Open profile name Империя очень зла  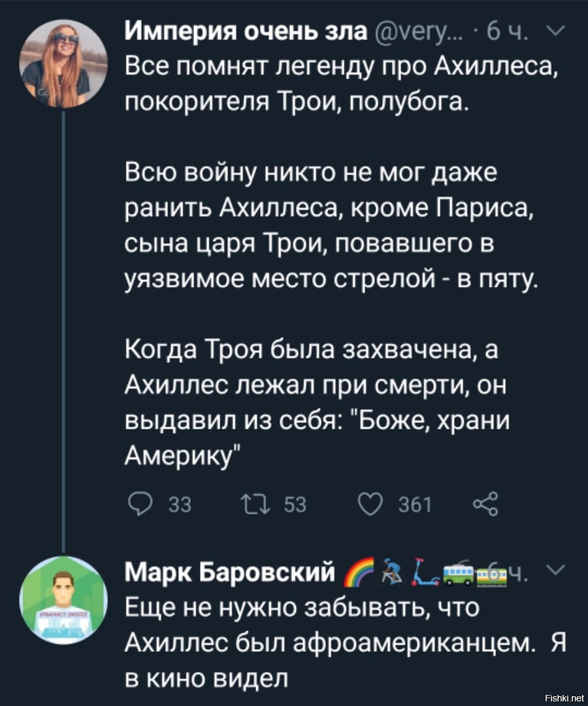tap(246, 31)
